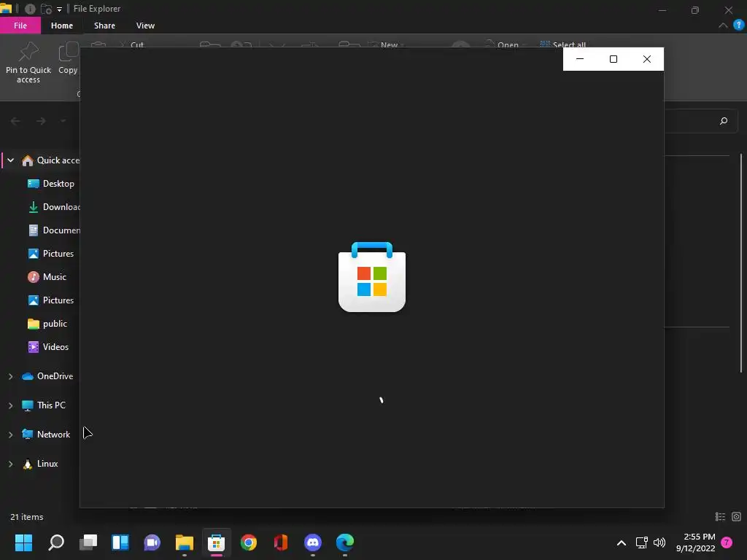Switch to large thumbnails view icon
The image size is (747, 560).
(736, 517)
